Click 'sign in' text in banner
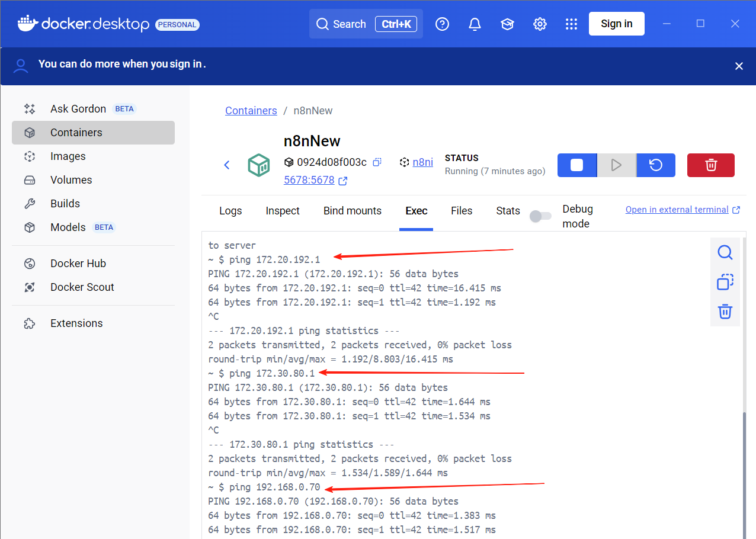Screen dimensions: 756x539 pyautogui.click(x=186, y=63)
